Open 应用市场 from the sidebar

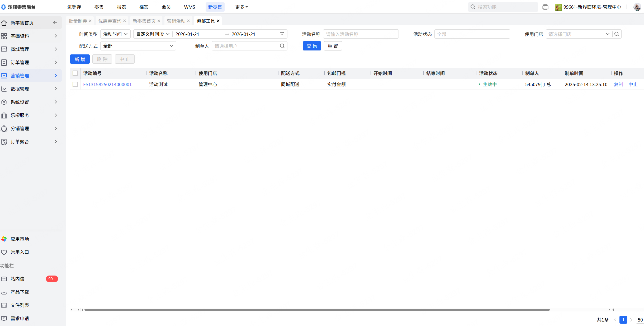click(20, 239)
